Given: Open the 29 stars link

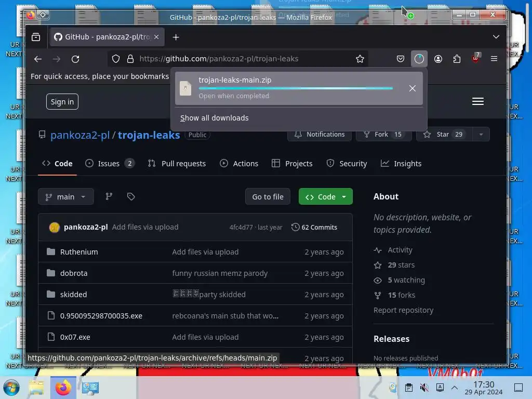Looking at the screenshot, I should coord(401,265).
